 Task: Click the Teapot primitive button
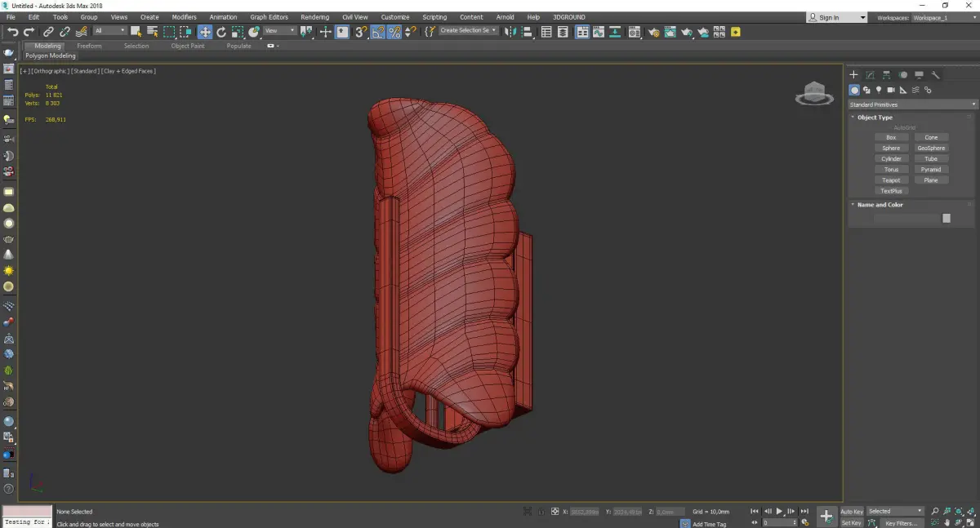click(891, 180)
